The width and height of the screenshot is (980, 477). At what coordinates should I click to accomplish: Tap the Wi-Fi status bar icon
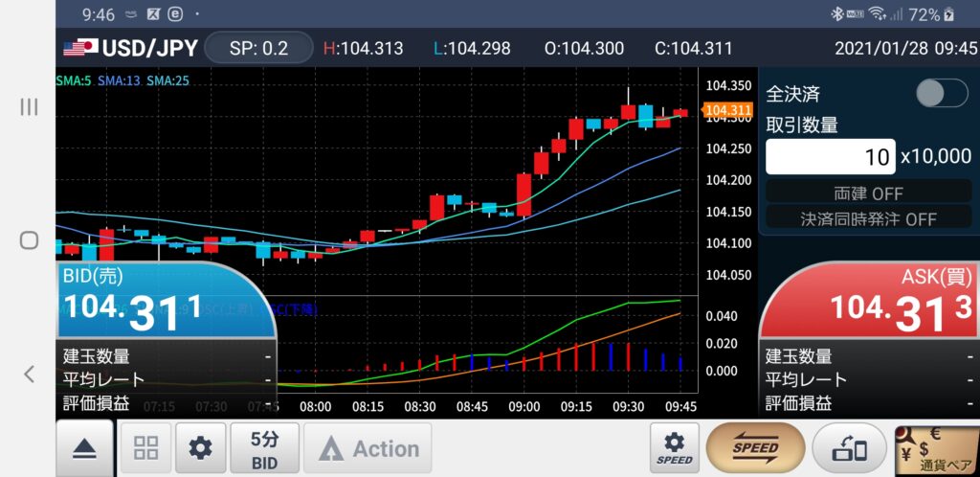[877, 14]
